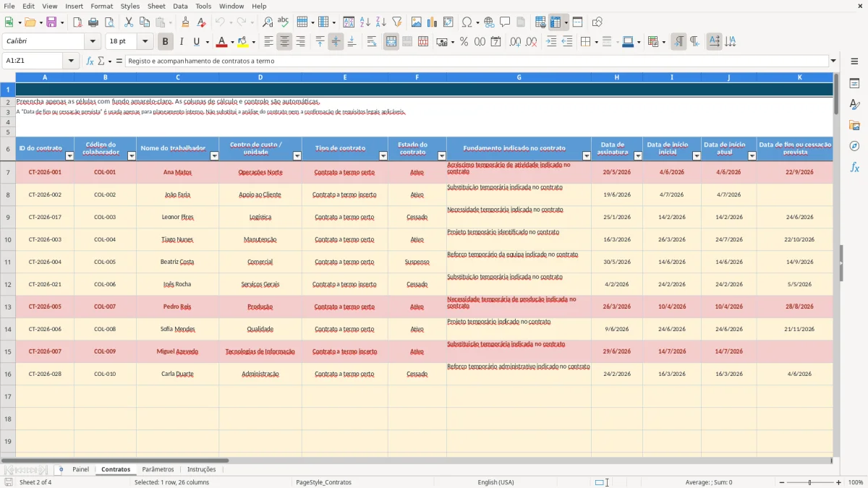Print the spreadsheet
Screen dimensions: 868x488
[x=93, y=22]
